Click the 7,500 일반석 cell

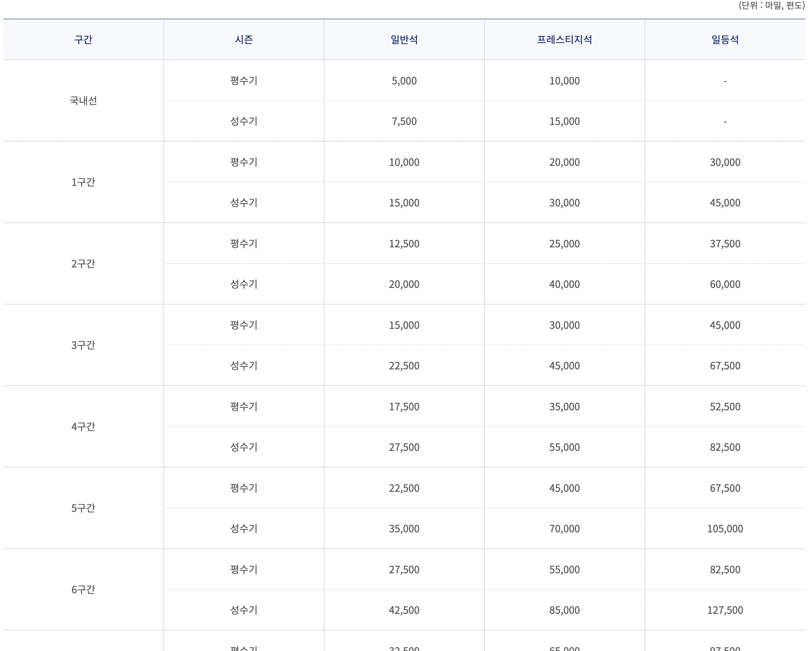[x=404, y=121]
